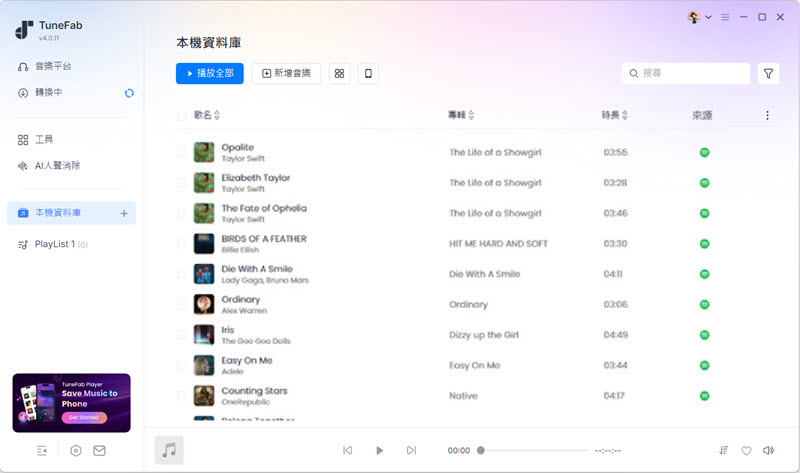Sort by 專輯 album column
The width and height of the screenshot is (800, 473).
point(461,115)
